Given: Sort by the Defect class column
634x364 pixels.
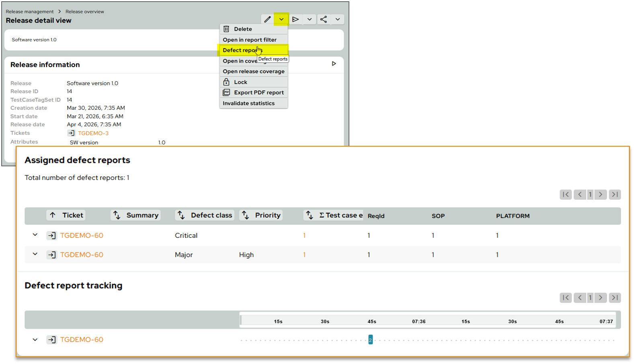Looking at the screenshot, I should 205,215.
